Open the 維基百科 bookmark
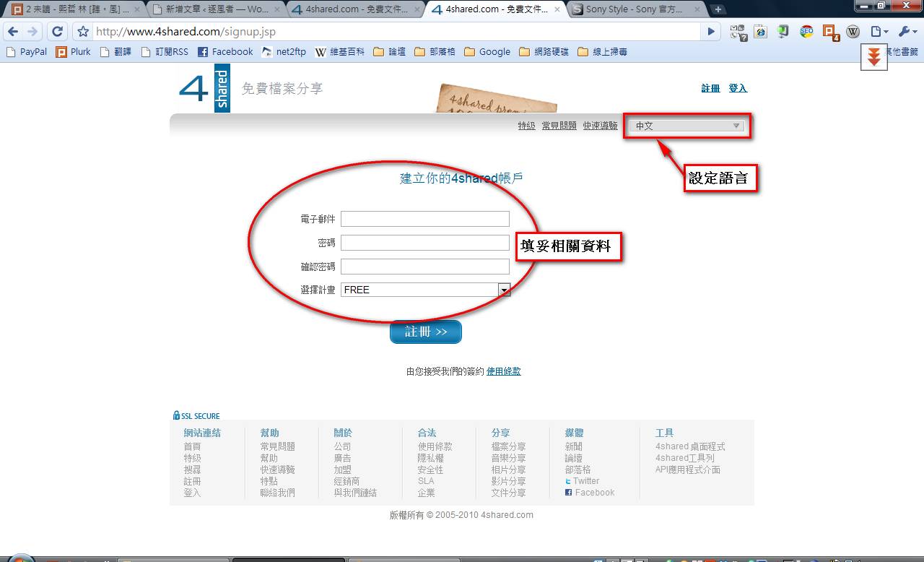Screen dimensions: 924x562 coord(340,52)
